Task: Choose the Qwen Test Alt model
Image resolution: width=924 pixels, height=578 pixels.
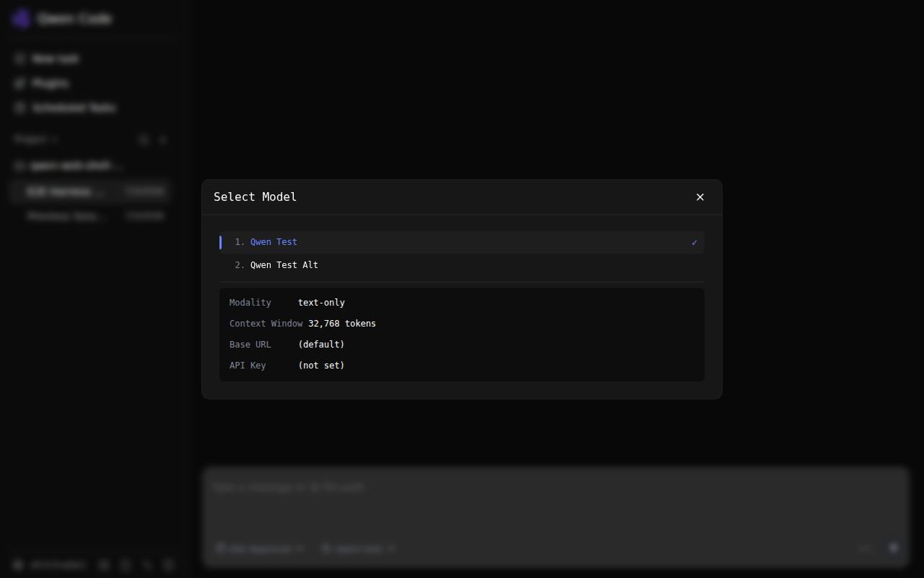Action: click(x=462, y=265)
